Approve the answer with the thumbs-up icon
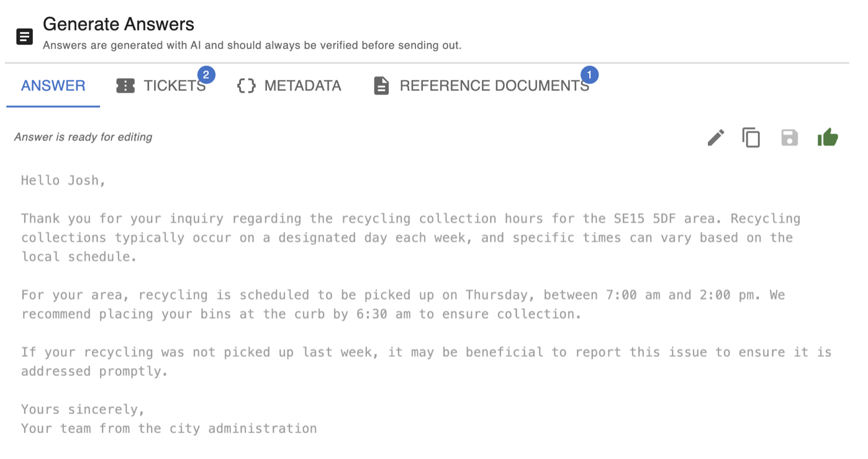The image size is (868, 459). tap(828, 137)
